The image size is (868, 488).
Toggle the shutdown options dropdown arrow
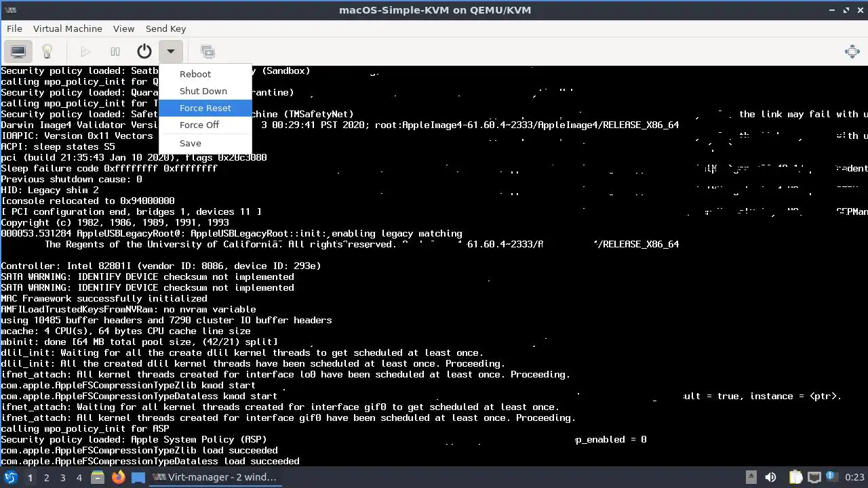pos(171,52)
